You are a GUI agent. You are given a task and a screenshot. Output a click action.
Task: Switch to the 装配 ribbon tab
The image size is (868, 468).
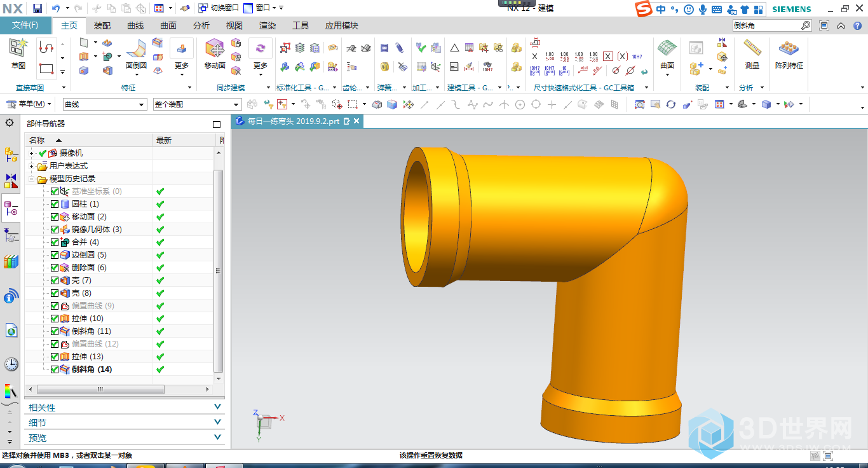[x=102, y=25]
